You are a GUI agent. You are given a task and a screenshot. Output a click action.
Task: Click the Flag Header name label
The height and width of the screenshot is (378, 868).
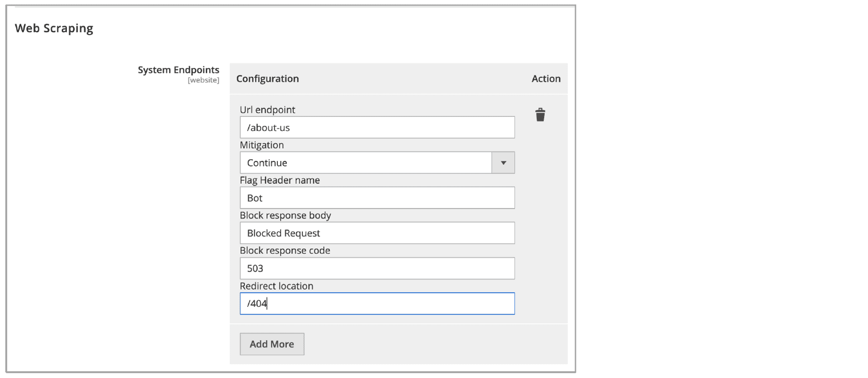tap(279, 180)
